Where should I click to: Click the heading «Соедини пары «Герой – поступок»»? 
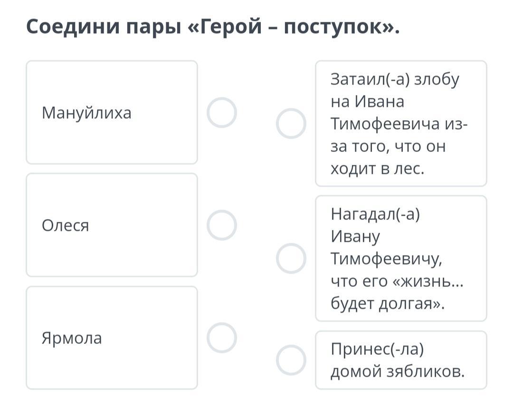point(213,28)
